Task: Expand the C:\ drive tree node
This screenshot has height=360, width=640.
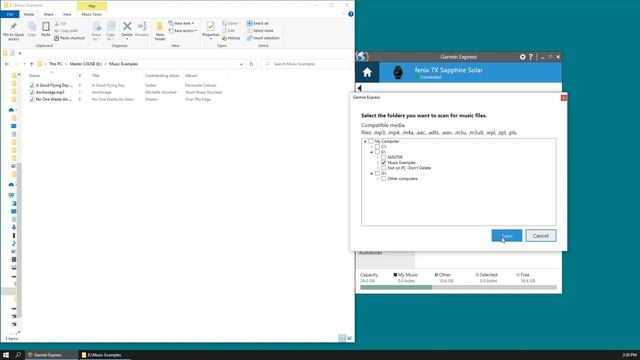Action: click(371, 147)
